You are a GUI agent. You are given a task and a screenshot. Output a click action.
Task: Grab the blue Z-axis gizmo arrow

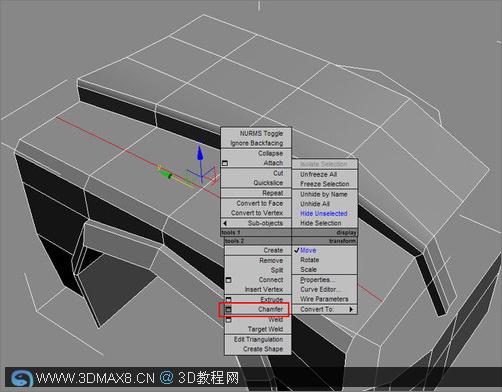(x=200, y=153)
